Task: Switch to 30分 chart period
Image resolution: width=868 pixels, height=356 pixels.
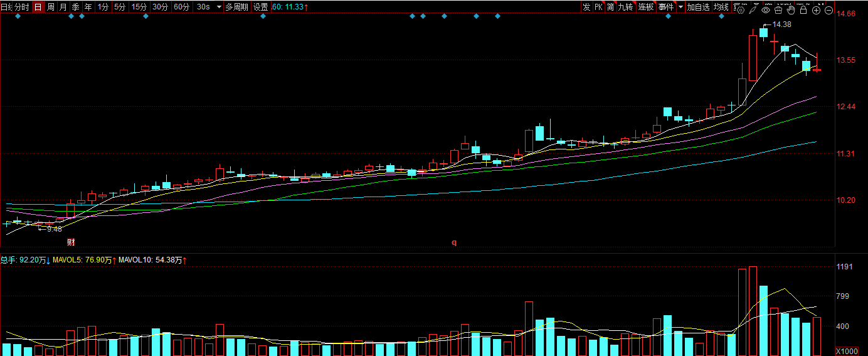Action: pyautogui.click(x=161, y=7)
